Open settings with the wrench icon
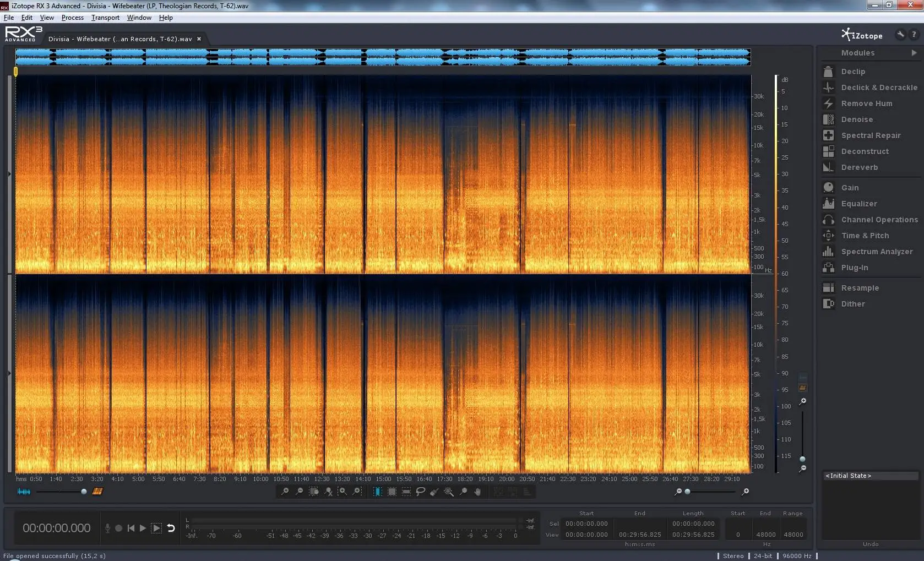This screenshot has height=561, width=924. coord(900,35)
